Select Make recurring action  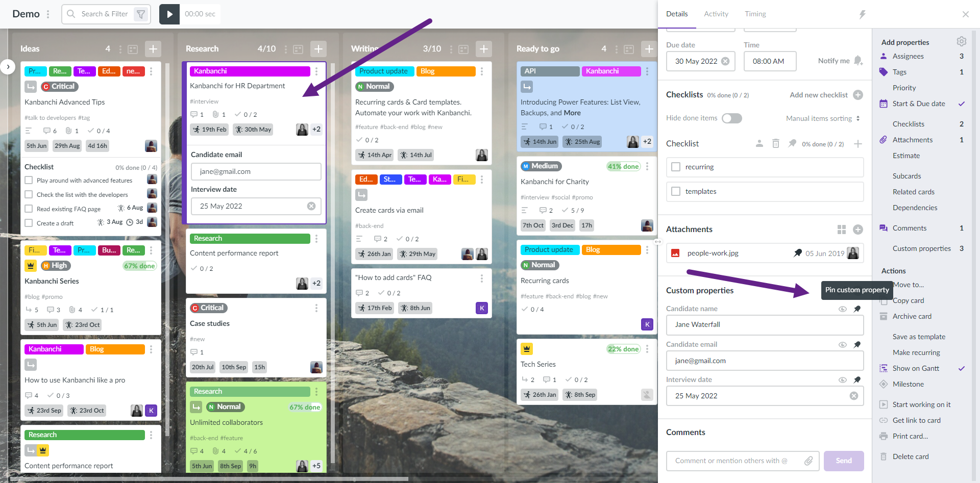(x=916, y=352)
